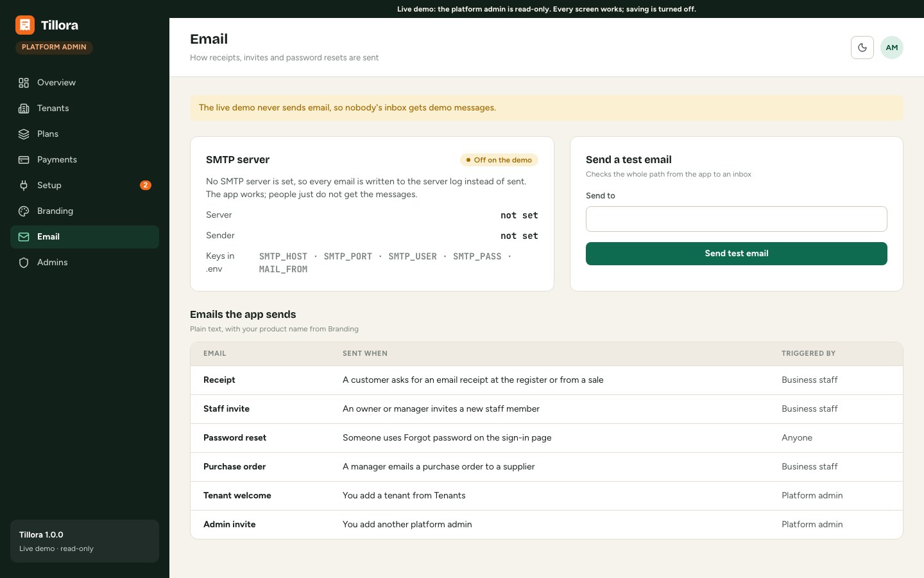Click the Plans layers icon
Image resolution: width=924 pixels, height=578 pixels.
24,134
